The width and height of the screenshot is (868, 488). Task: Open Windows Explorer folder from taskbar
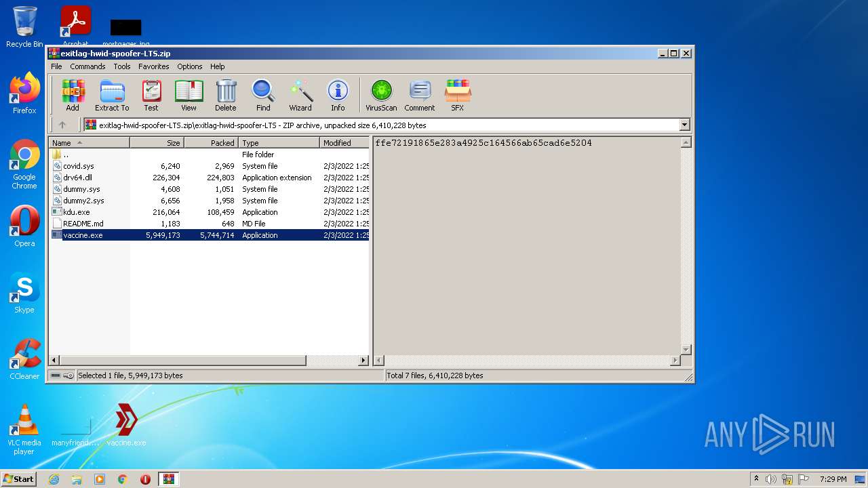click(77, 479)
